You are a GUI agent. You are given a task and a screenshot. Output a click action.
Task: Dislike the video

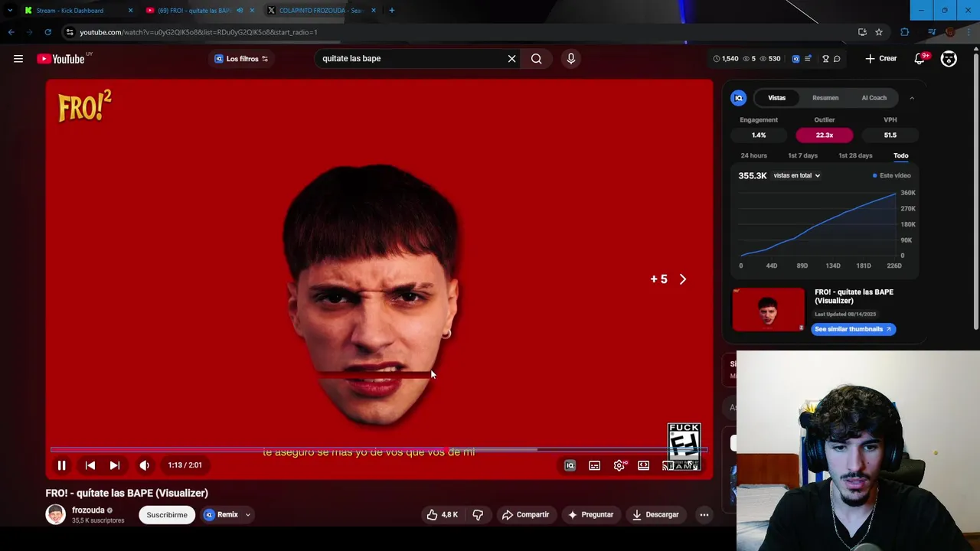click(478, 515)
